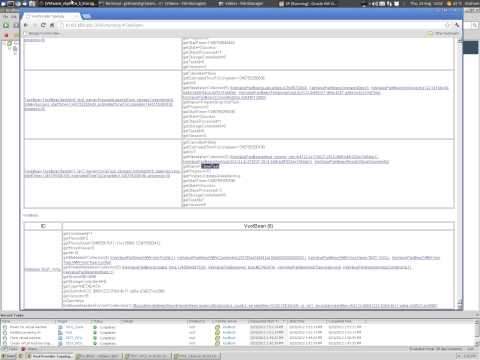Click the ID column header

tap(43, 226)
